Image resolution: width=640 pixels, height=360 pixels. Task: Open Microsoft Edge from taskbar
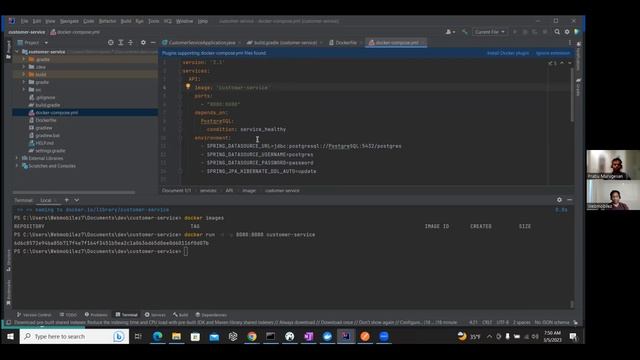pyautogui.click(x=157, y=336)
